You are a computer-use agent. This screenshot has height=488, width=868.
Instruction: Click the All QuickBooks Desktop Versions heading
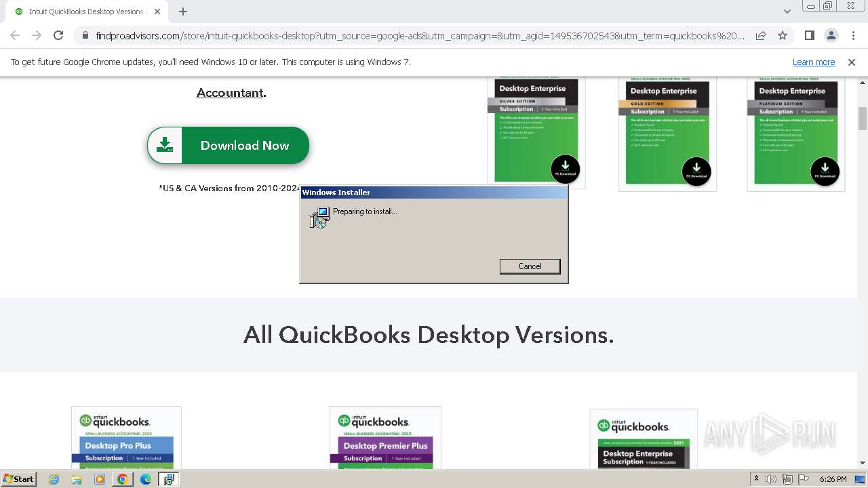pos(429,335)
